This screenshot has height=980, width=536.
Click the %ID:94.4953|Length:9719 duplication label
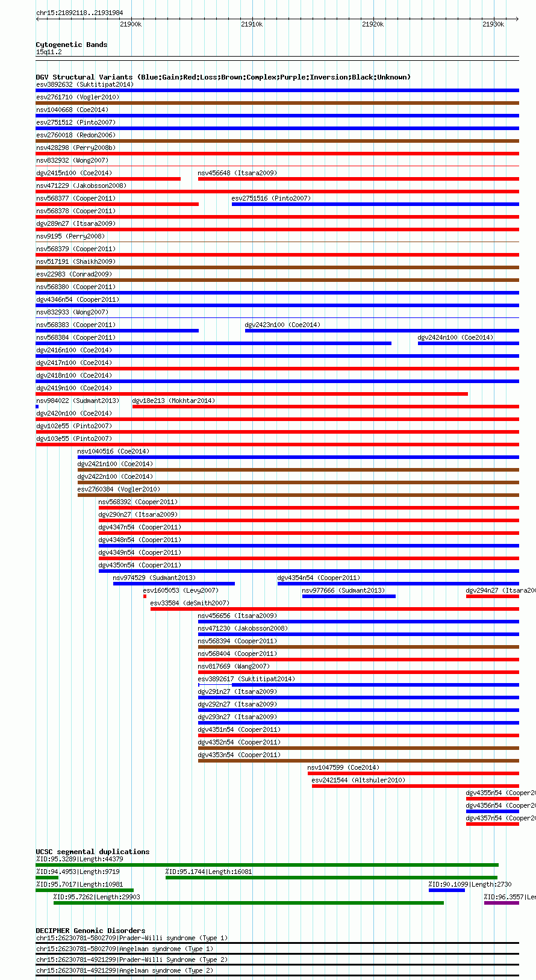pos(78,872)
